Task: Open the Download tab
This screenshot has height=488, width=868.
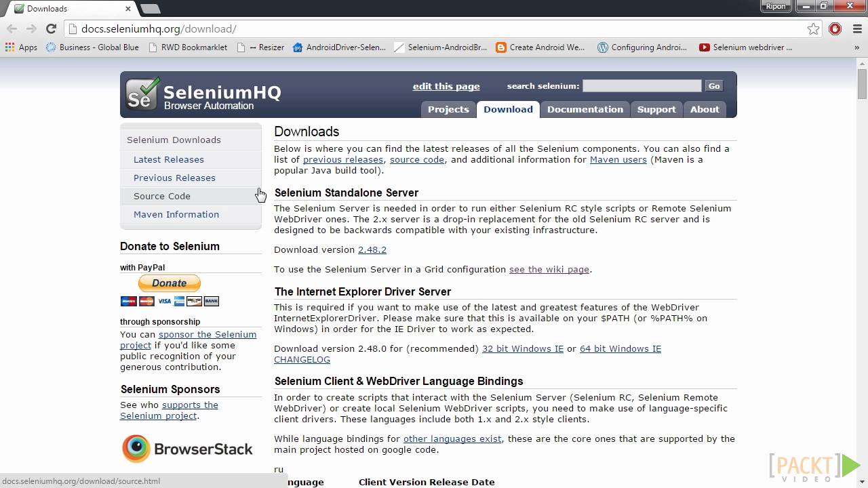Action: coord(508,109)
